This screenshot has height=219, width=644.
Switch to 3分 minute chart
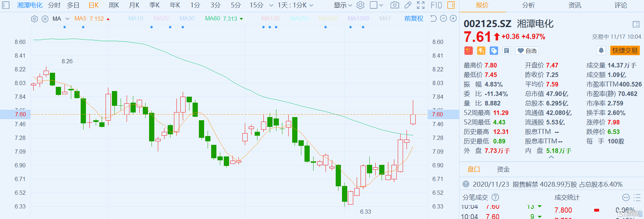(216, 5)
